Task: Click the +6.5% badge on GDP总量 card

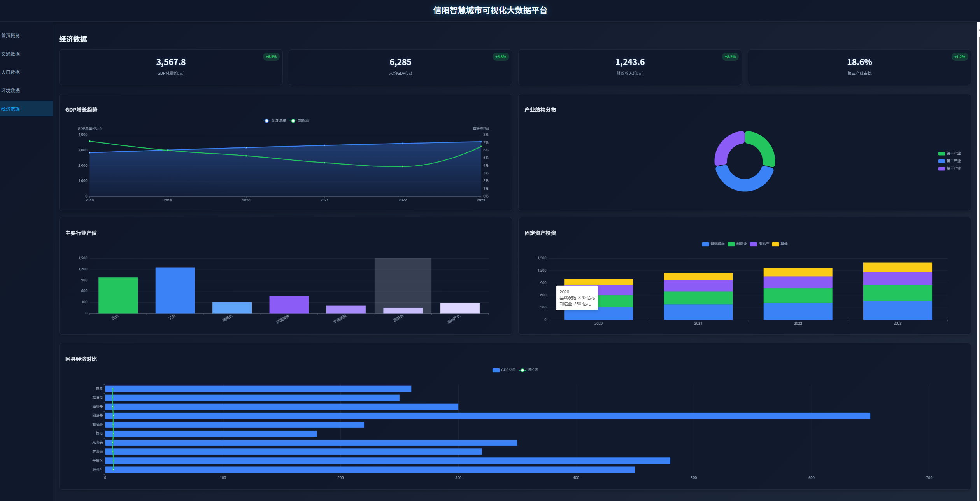Action: (271, 57)
